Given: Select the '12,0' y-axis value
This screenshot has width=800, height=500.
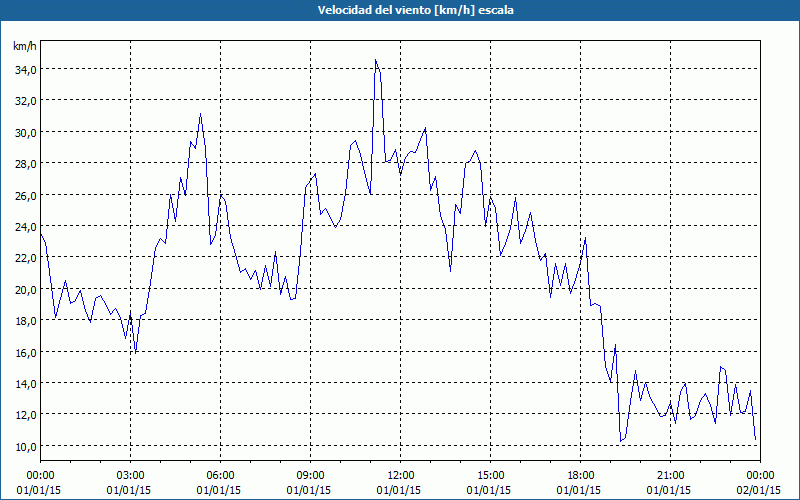Looking at the screenshot, I should coord(25,415).
